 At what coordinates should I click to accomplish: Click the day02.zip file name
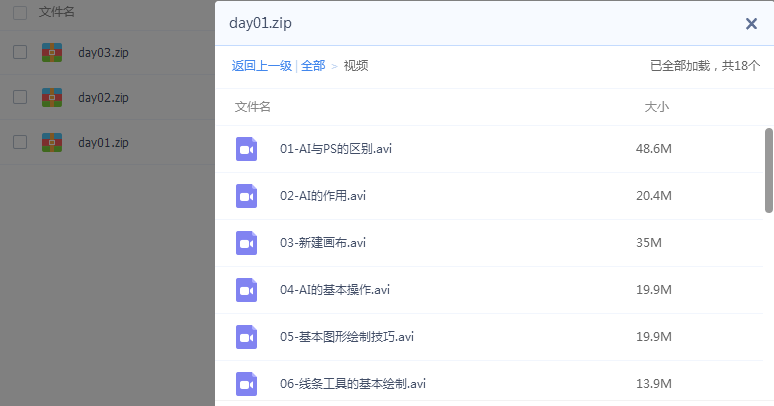(x=103, y=97)
